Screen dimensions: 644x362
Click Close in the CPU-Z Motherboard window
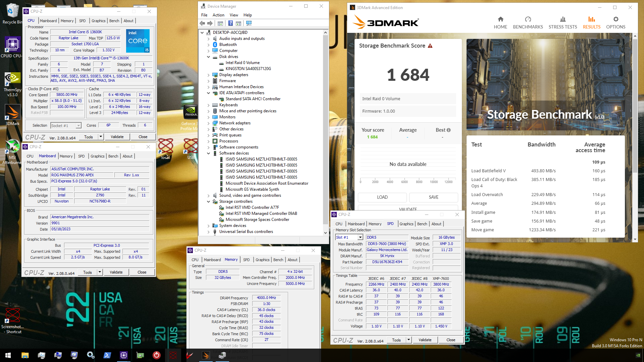click(x=142, y=273)
